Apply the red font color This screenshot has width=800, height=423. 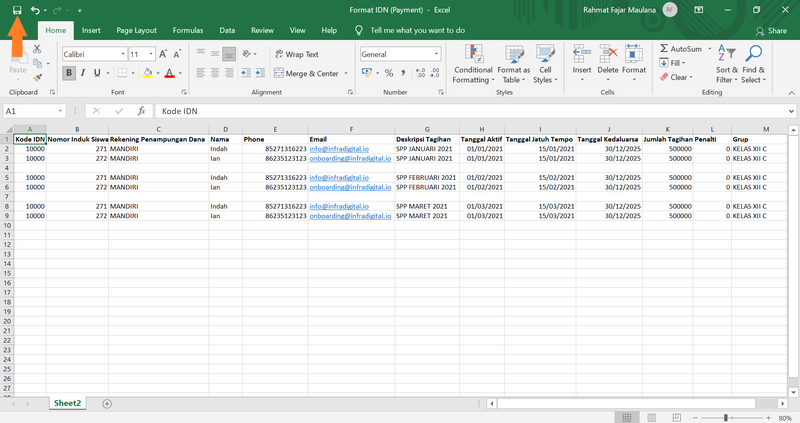point(170,73)
